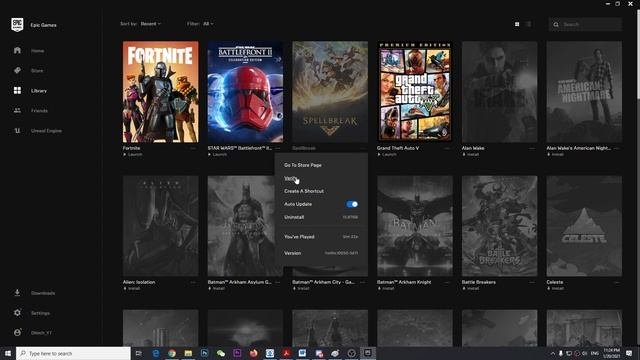The image size is (640, 360).
Task: Switch library to list view
Action: (x=529, y=24)
